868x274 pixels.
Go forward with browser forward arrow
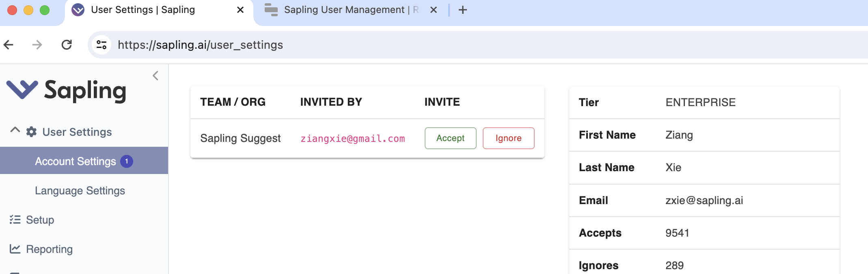(x=37, y=45)
